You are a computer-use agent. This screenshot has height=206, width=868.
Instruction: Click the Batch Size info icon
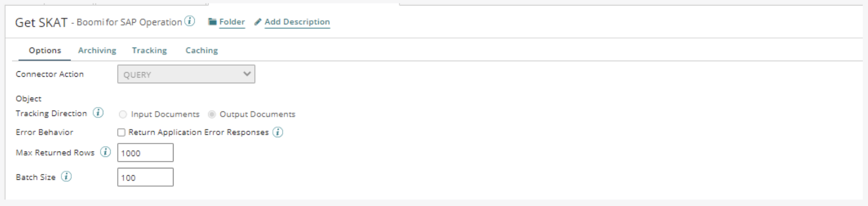[x=66, y=176]
